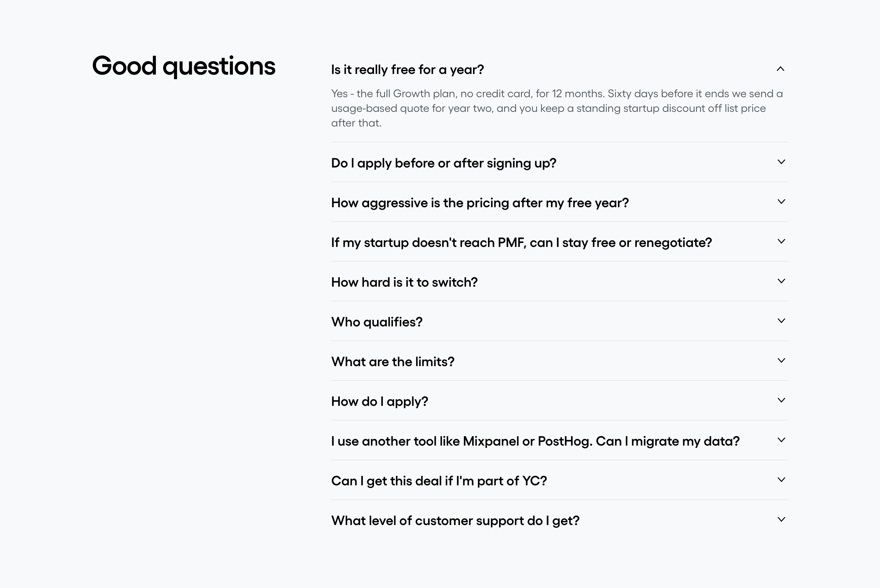Click chevron for the PMF renegotiate question
The width and height of the screenshot is (880, 588).
tap(781, 241)
